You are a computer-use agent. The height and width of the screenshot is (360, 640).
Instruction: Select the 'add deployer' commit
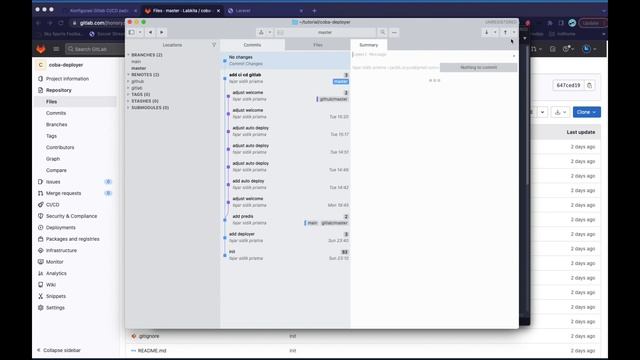[x=285, y=237]
